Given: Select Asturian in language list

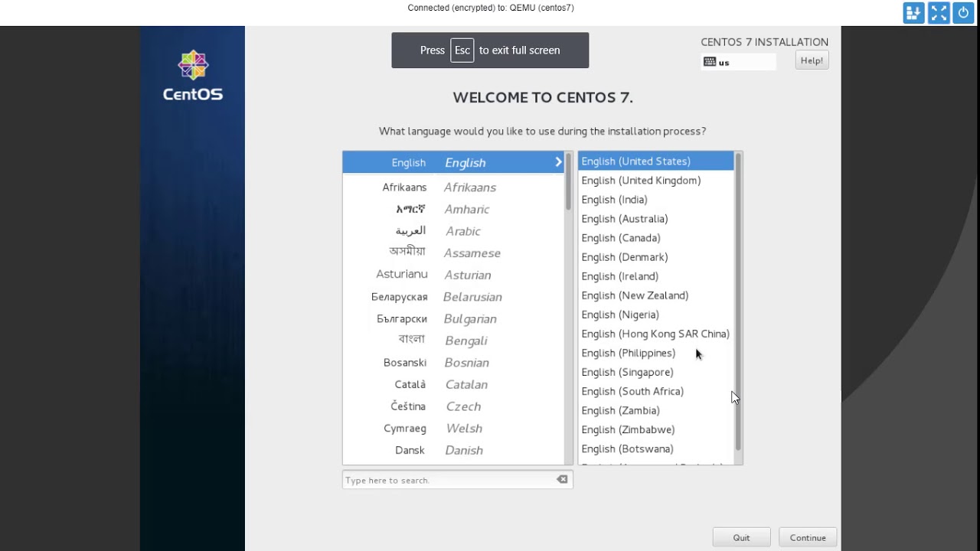Looking at the screenshot, I should [453, 275].
